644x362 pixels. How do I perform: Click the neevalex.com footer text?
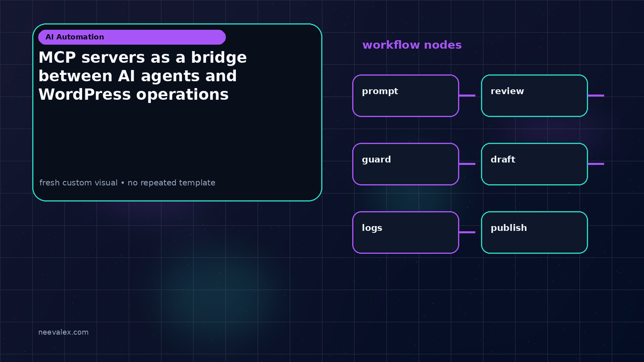point(63,332)
